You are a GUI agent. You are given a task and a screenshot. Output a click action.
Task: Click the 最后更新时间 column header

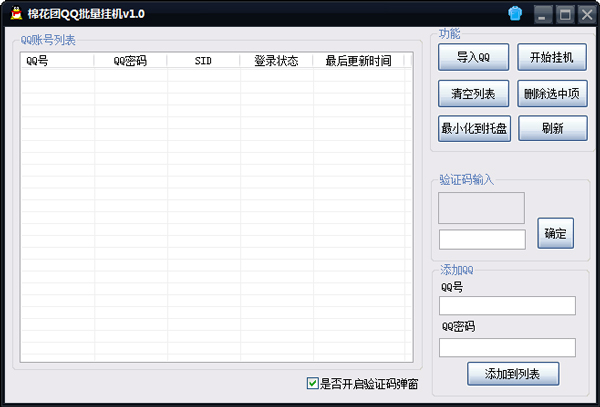[358, 61]
